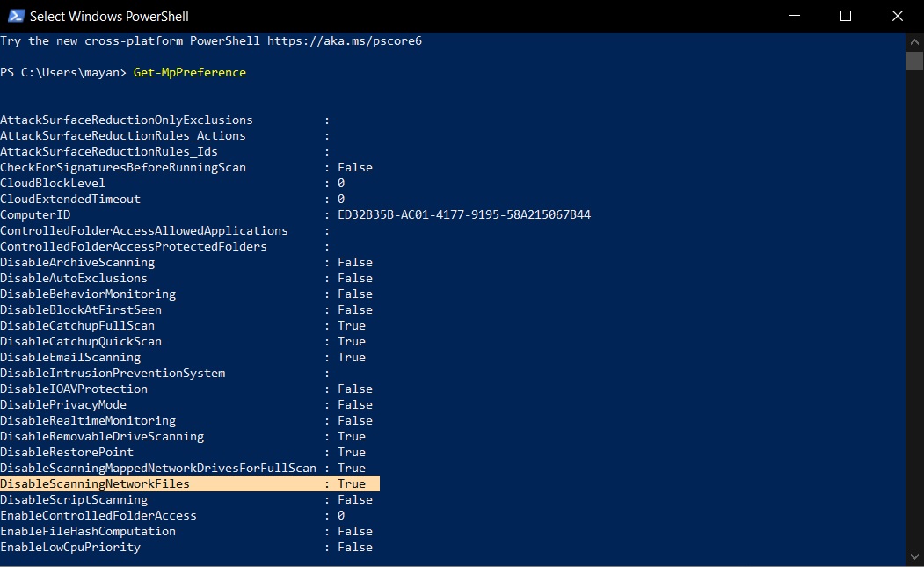This screenshot has width=924, height=567.
Task: Click the EnableControlledFolderAccess line
Action: [x=98, y=515]
